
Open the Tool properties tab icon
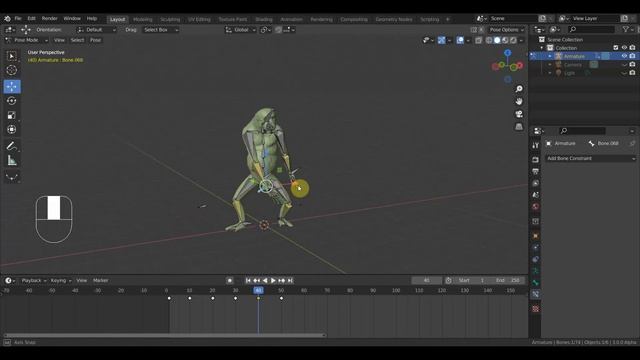pos(536,146)
